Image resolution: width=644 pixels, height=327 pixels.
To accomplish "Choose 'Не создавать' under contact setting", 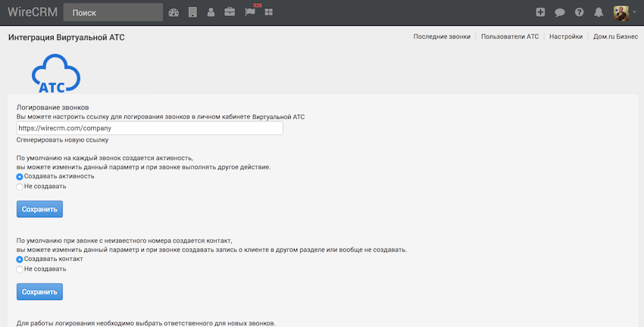I will tap(20, 269).
